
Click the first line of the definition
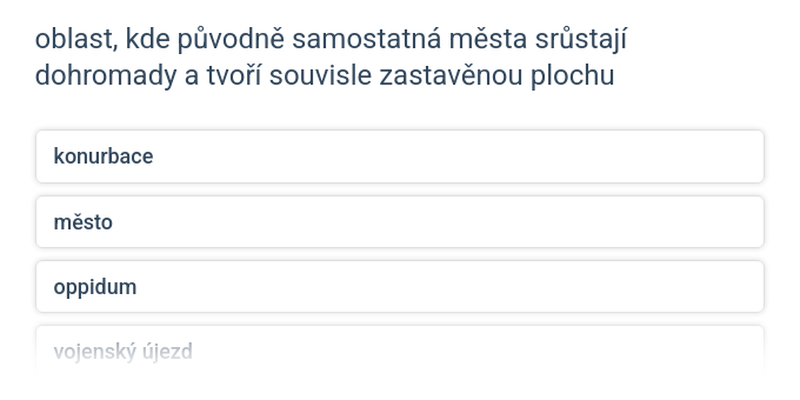(x=331, y=40)
